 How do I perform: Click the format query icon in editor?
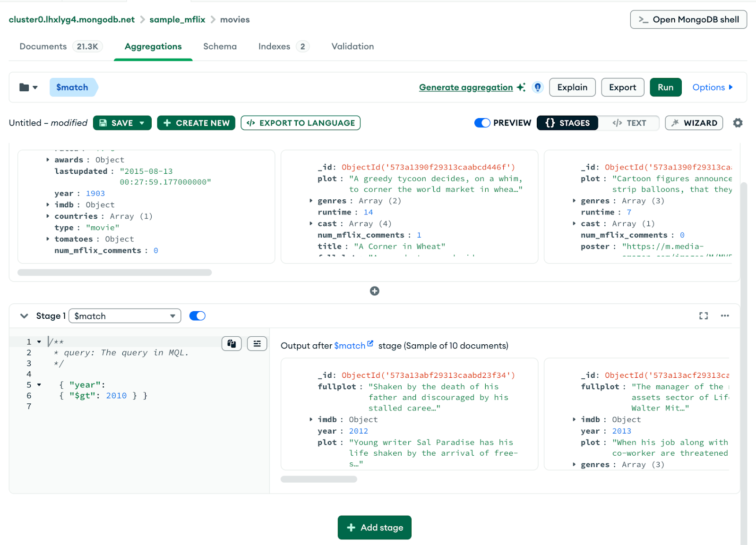coord(257,343)
